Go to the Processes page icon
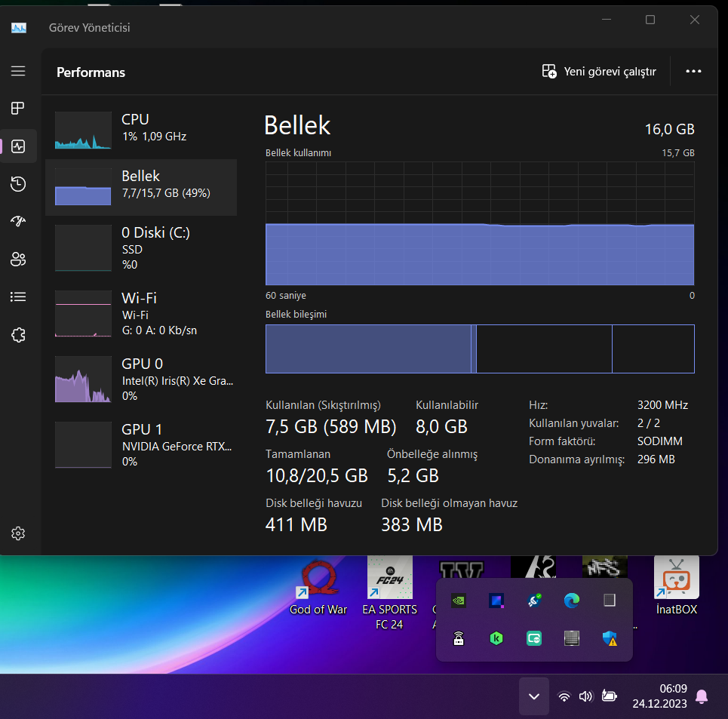The image size is (728, 719). 18,108
